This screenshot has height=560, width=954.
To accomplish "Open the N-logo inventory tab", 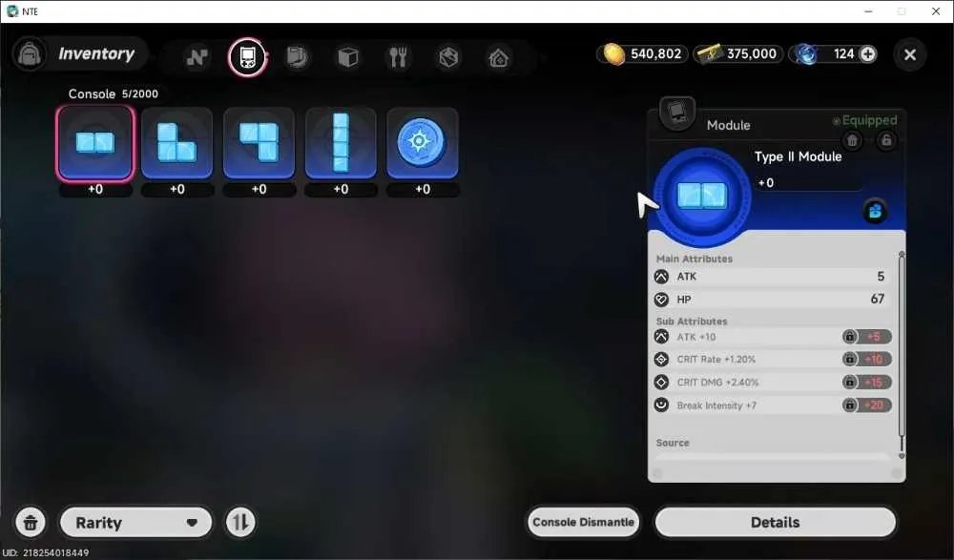I will tap(197, 57).
